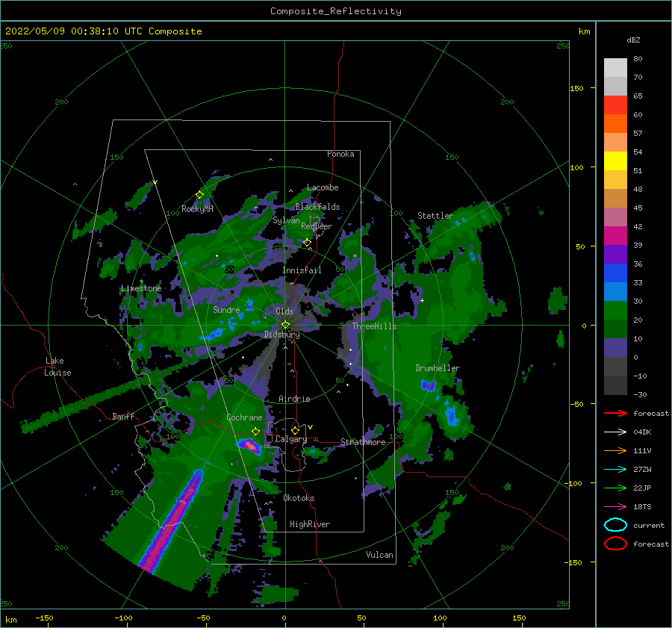Screen dimensions: 672x628
Task: Click the magenta 18TS arrow icon
Action: pos(615,507)
